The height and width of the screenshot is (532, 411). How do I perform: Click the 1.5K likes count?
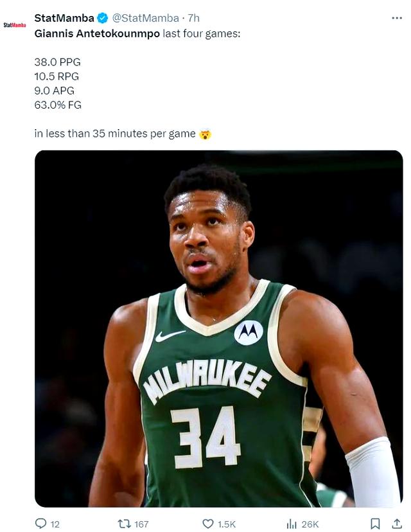pyautogui.click(x=227, y=524)
